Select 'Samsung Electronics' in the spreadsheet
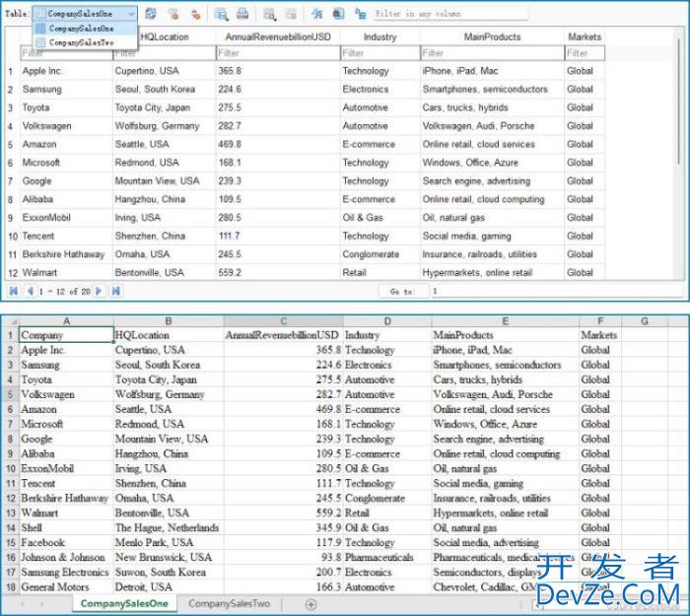 point(66,573)
